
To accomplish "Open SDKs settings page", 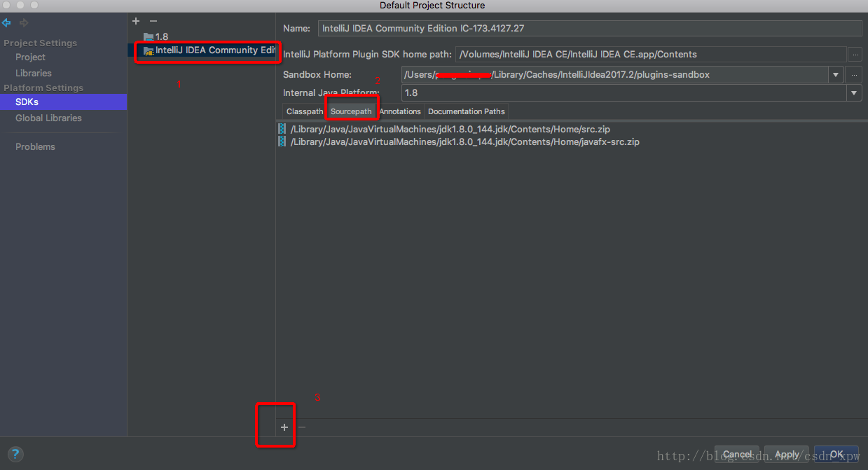I will tap(27, 102).
